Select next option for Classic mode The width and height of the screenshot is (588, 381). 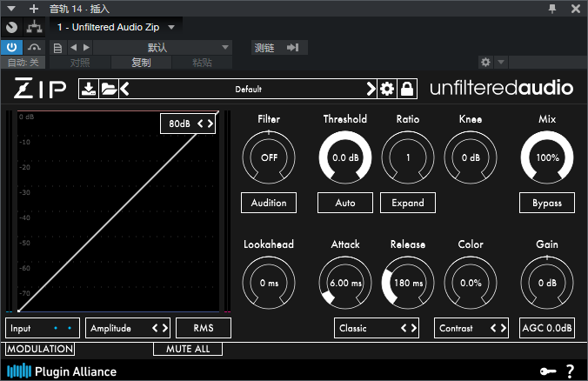coord(414,328)
